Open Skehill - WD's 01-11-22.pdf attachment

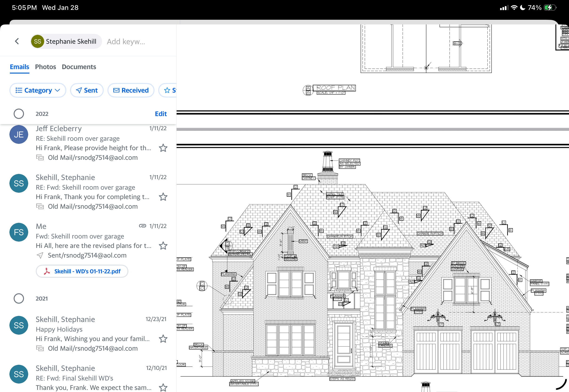82,271
